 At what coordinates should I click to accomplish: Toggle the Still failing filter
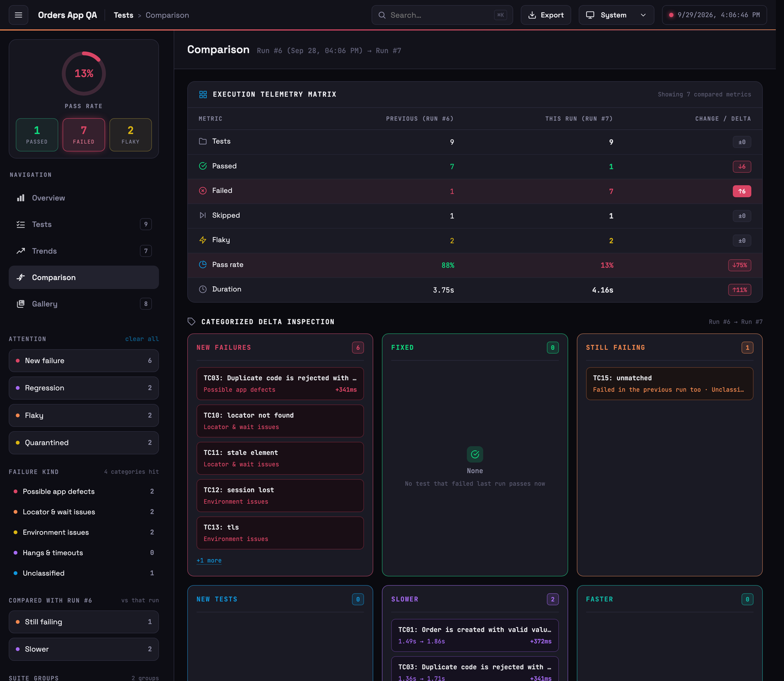point(84,622)
